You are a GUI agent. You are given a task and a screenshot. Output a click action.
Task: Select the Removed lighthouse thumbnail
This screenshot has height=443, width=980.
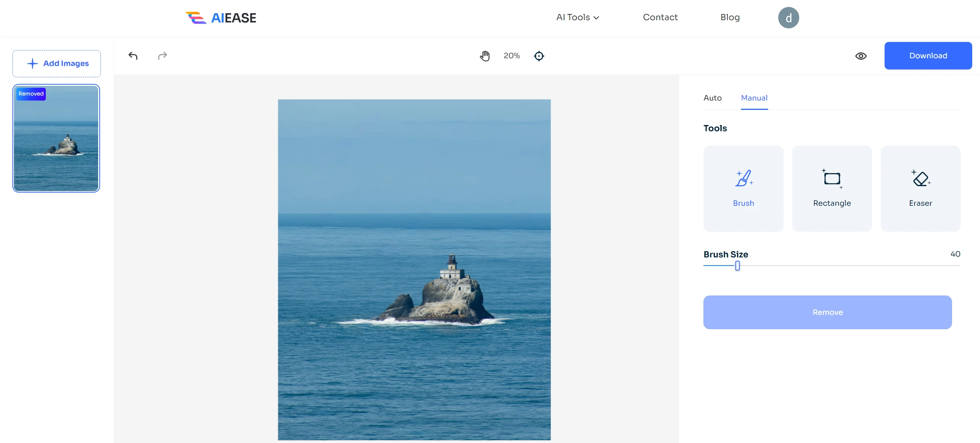pos(56,139)
